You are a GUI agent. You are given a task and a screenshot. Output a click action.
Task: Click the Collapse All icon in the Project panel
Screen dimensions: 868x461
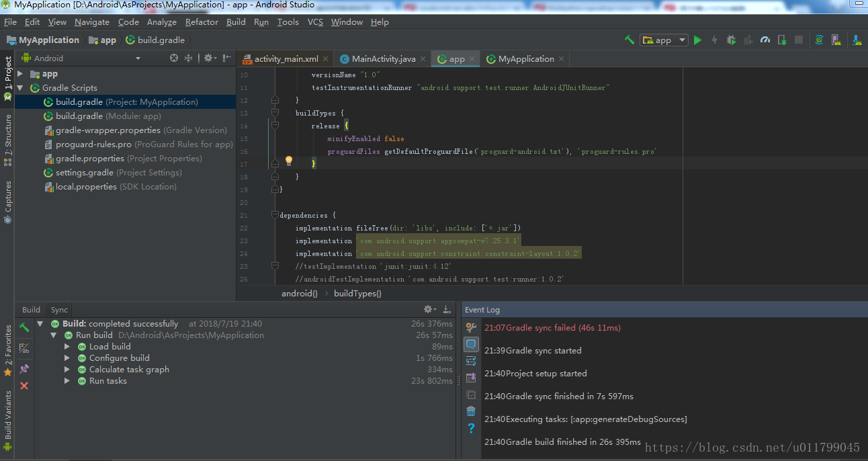pyautogui.click(x=188, y=58)
